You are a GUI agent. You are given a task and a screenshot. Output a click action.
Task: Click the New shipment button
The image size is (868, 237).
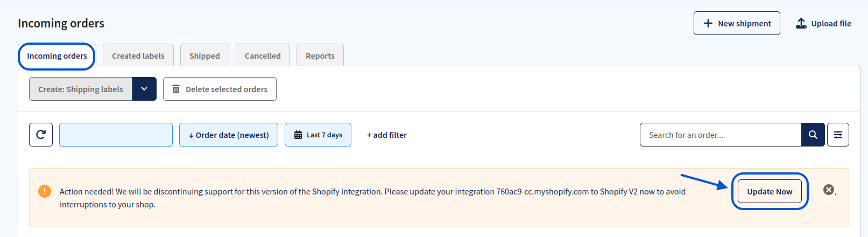coord(737,23)
